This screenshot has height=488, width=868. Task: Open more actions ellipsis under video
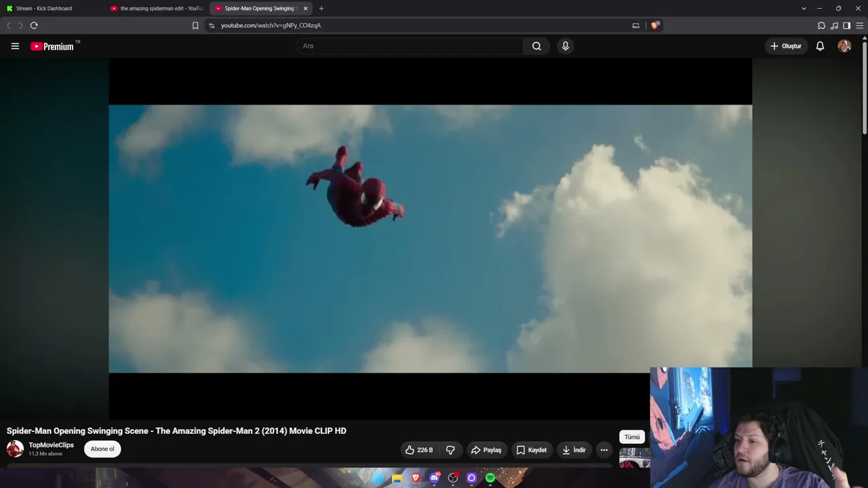604,450
